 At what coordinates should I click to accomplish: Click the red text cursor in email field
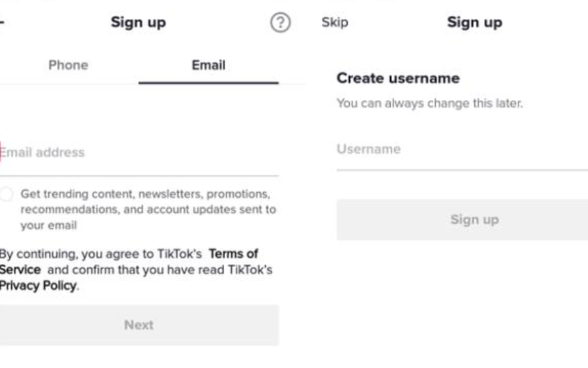1,152
